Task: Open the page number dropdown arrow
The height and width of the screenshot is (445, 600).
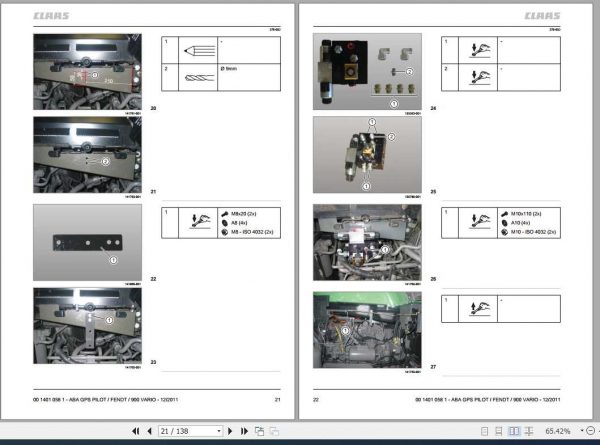Action: pyautogui.click(x=219, y=431)
